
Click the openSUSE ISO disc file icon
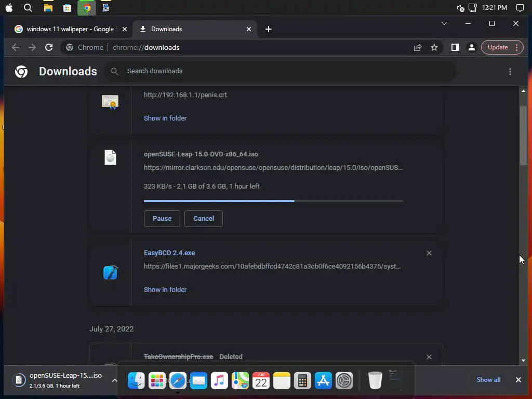click(x=110, y=157)
